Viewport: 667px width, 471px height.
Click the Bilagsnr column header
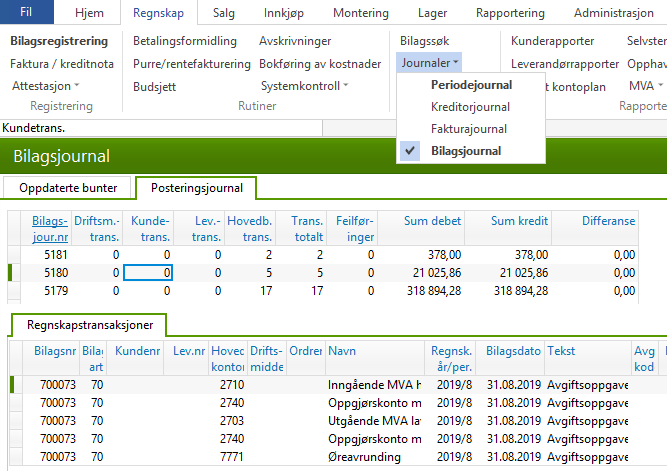point(51,358)
